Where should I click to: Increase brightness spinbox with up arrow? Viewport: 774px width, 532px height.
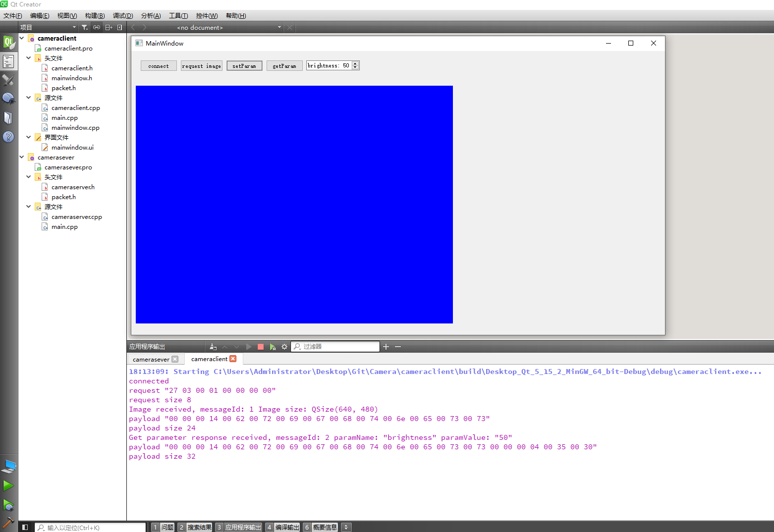click(x=355, y=63)
